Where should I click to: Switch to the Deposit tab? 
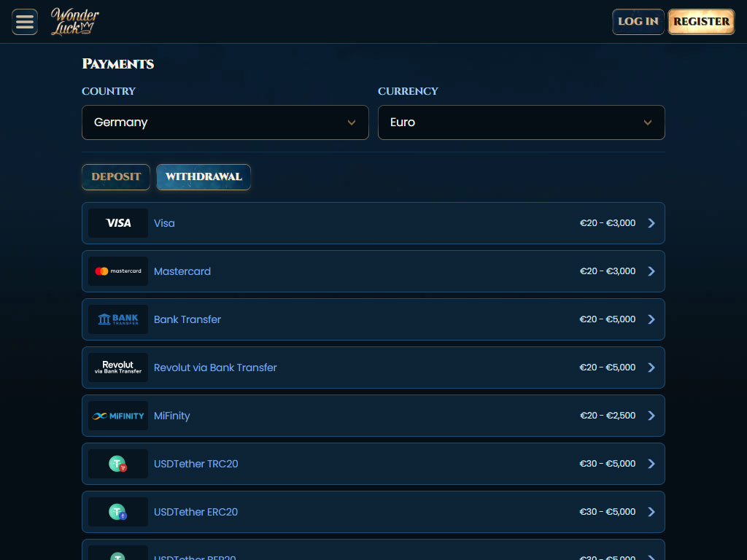point(116,177)
